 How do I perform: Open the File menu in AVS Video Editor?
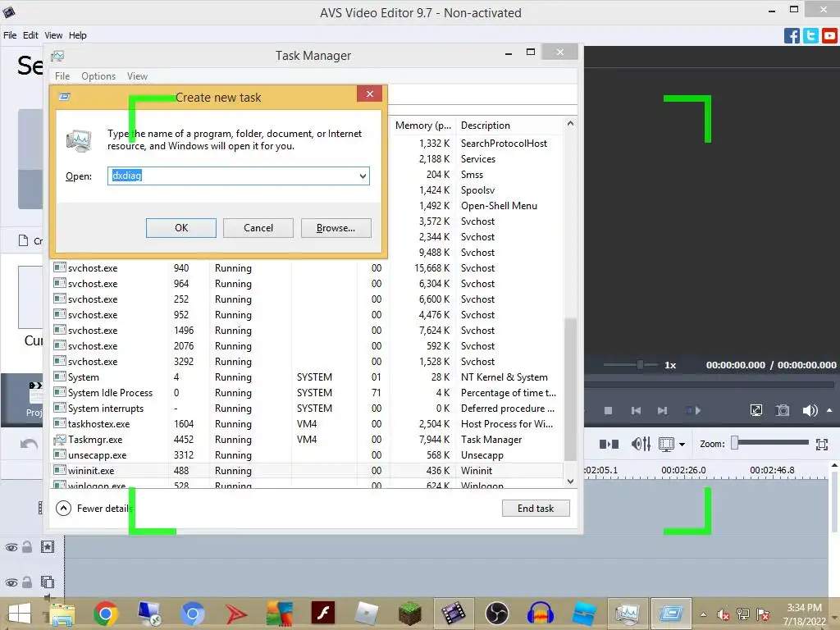[x=10, y=35]
